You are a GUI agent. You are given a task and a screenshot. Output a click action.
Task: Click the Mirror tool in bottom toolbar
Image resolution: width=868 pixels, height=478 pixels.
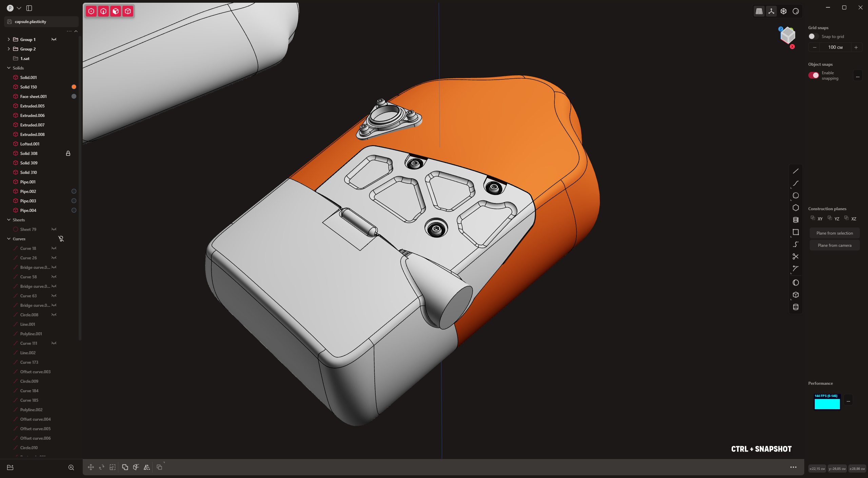[146, 467]
